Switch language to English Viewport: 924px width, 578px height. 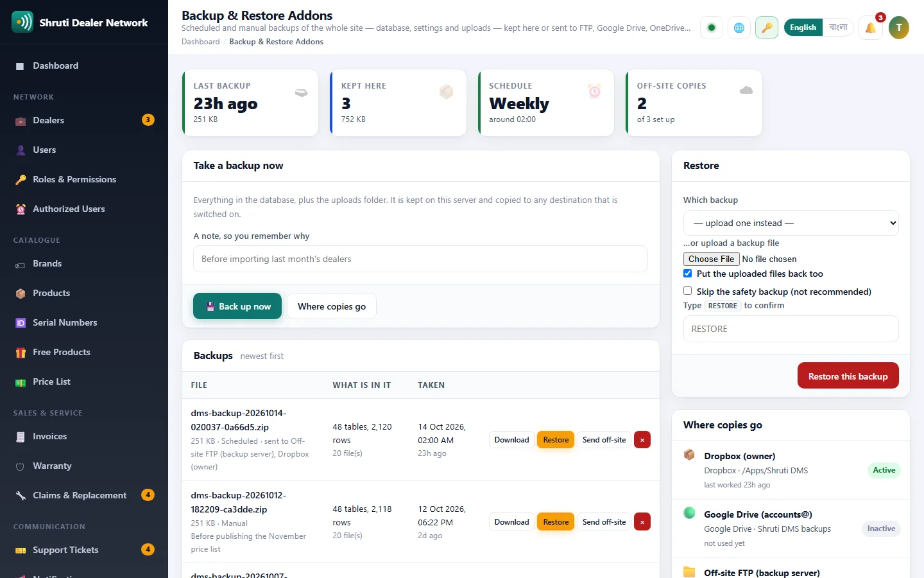pos(803,28)
